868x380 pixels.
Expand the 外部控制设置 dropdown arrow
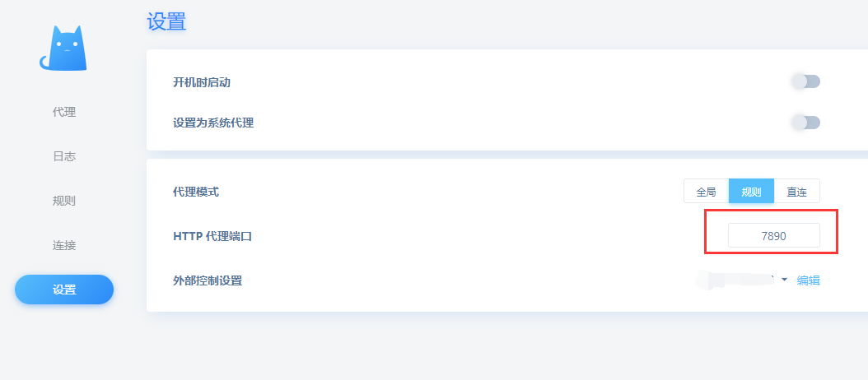click(x=784, y=280)
